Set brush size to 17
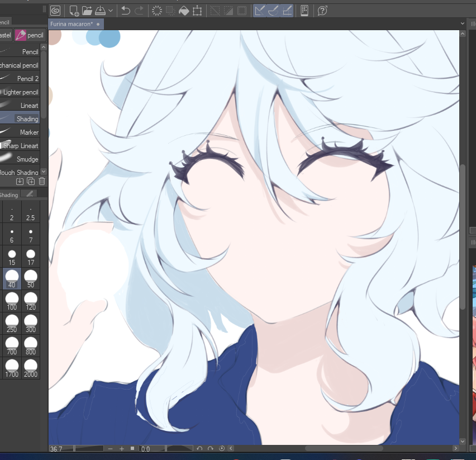Screen dimensions: 476x460 point(31,257)
